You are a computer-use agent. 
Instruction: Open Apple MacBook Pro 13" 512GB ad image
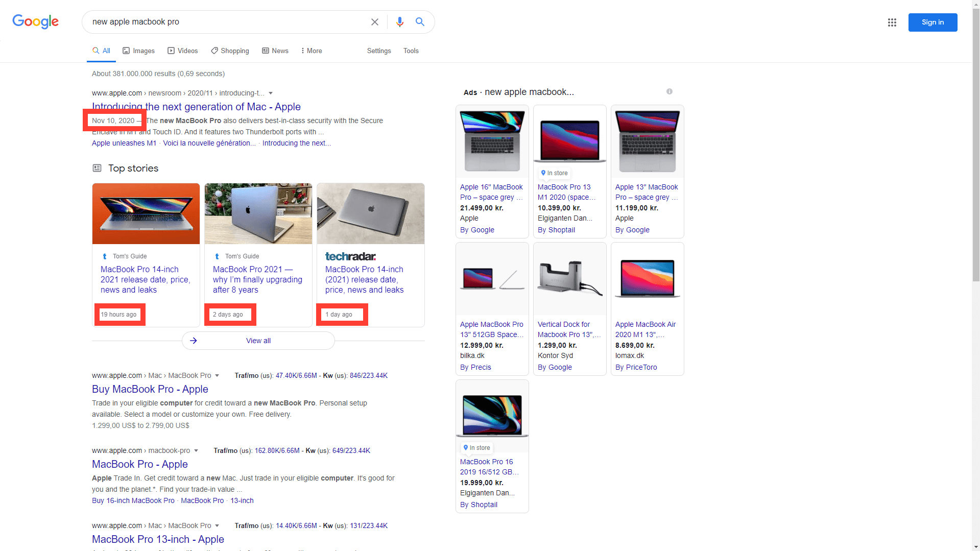(492, 279)
